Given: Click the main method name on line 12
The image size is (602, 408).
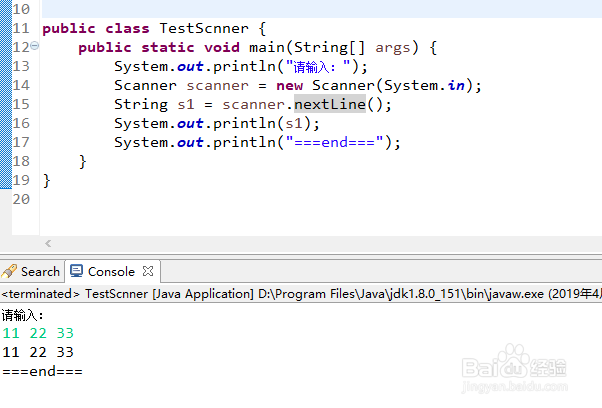Looking at the screenshot, I should tap(267, 48).
